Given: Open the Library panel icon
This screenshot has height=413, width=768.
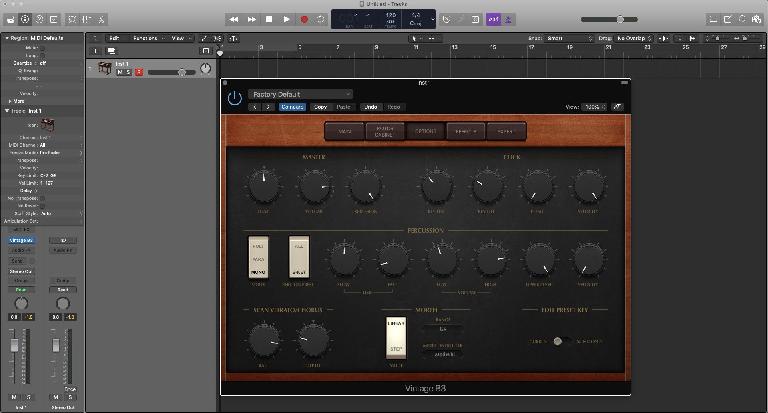Looking at the screenshot, I should [x=10, y=20].
